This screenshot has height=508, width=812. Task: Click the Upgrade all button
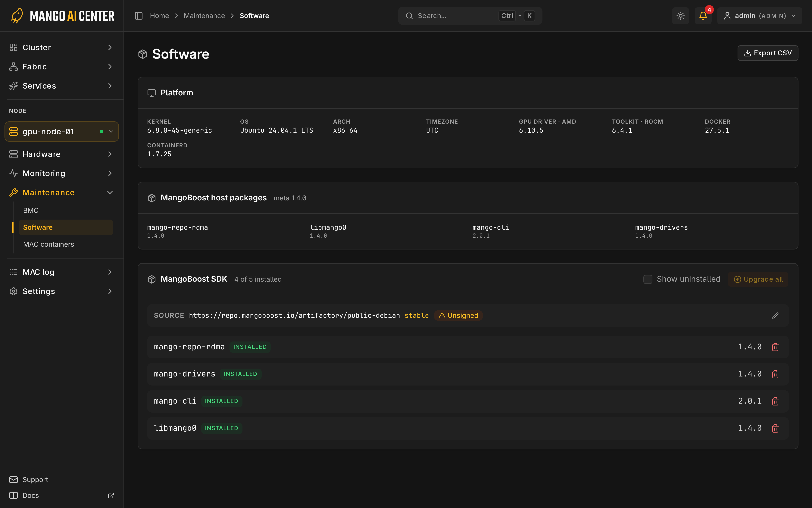pyautogui.click(x=758, y=280)
